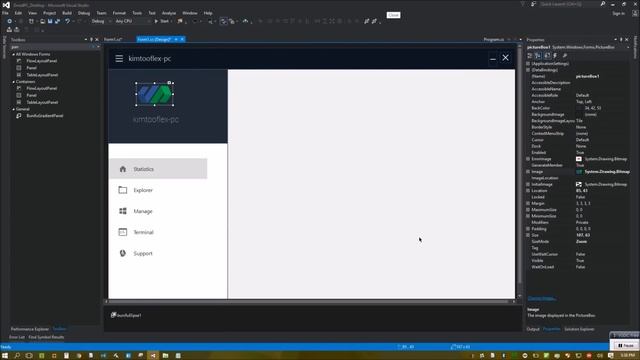Click the toolbox search field
This screenshot has width=640, height=360.
click(x=49, y=47)
